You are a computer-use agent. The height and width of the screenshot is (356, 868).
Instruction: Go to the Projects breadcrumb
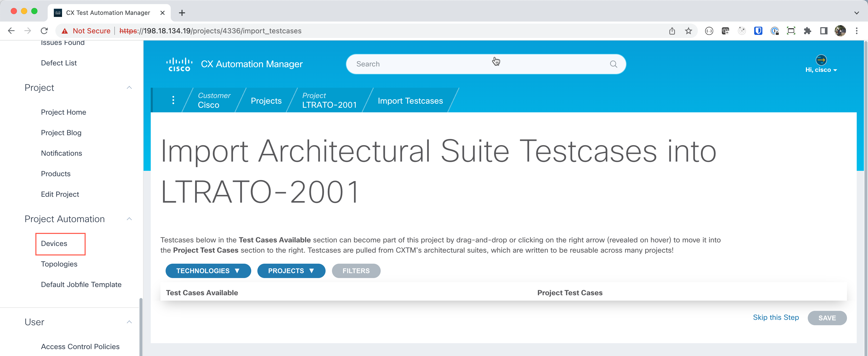266,101
